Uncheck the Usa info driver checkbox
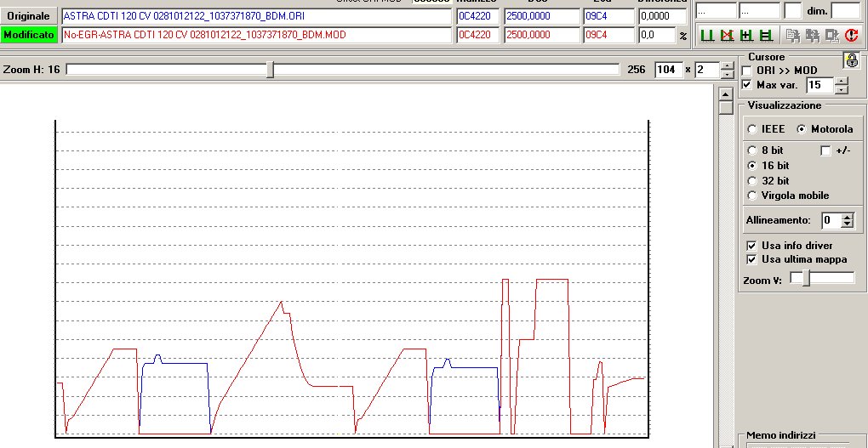 [751, 245]
